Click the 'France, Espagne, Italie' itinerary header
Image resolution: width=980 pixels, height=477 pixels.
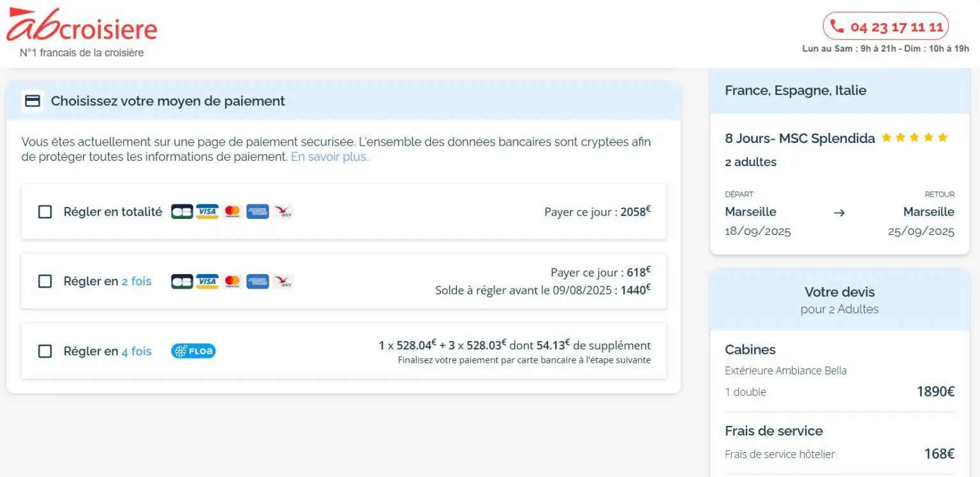click(x=795, y=91)
